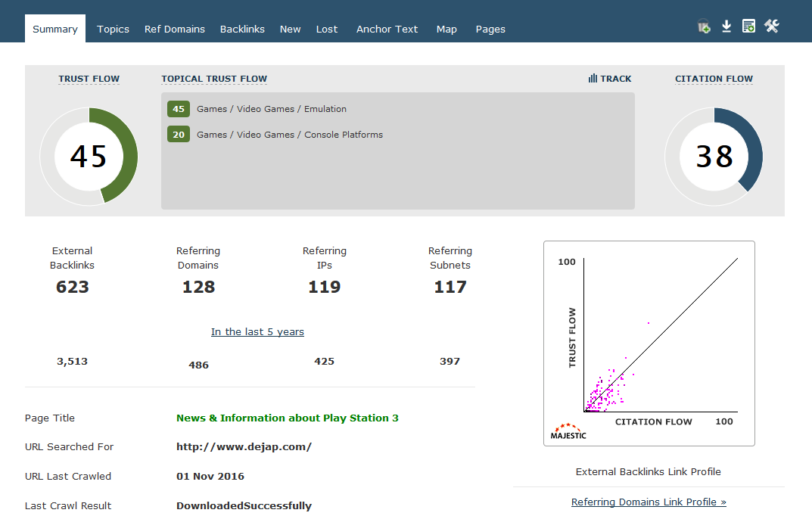
Task: Click the green 20 topic badge
Action: point(179,135)
